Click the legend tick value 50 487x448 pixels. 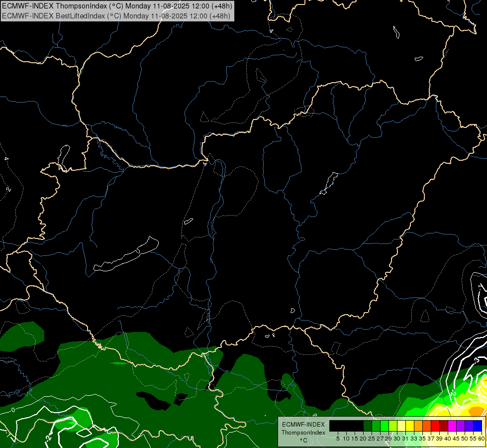(465, 439)
